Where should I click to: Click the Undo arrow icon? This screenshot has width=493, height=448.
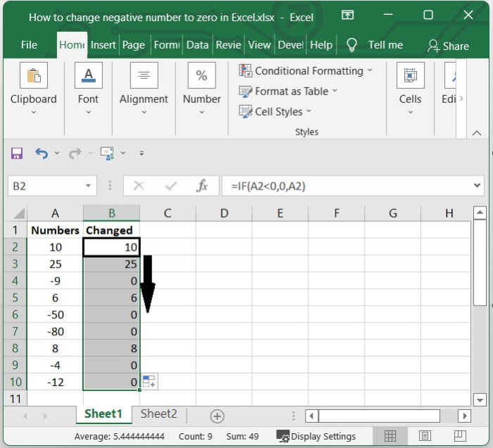pyautogui.click(x=42, y=153)
